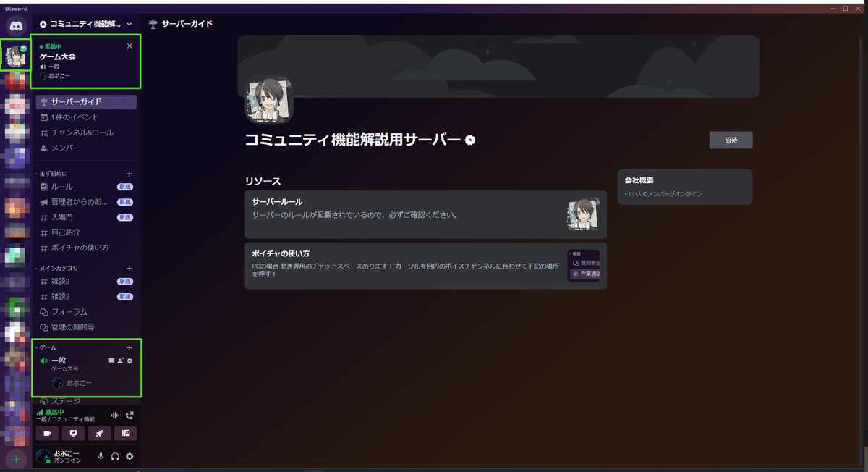Collapse the まず初めに category
868x472 pixels.
(x=53, y=174)
